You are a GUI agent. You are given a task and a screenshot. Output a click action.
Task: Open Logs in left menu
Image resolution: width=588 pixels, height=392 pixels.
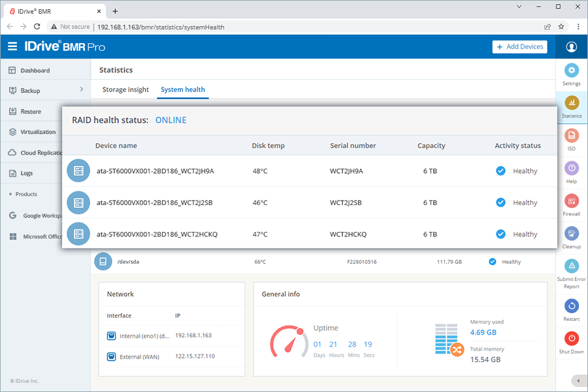coord(26,173)
